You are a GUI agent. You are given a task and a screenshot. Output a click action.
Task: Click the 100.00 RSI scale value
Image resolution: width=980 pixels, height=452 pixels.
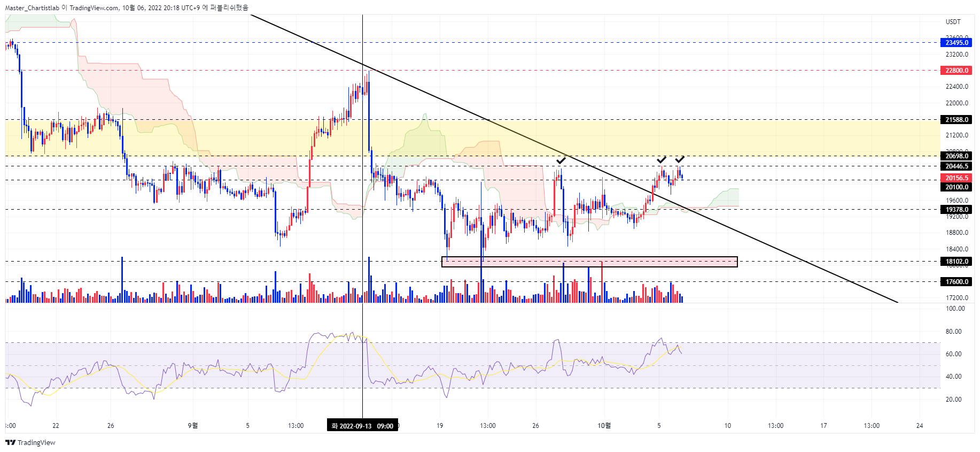(x=955, y=309)
